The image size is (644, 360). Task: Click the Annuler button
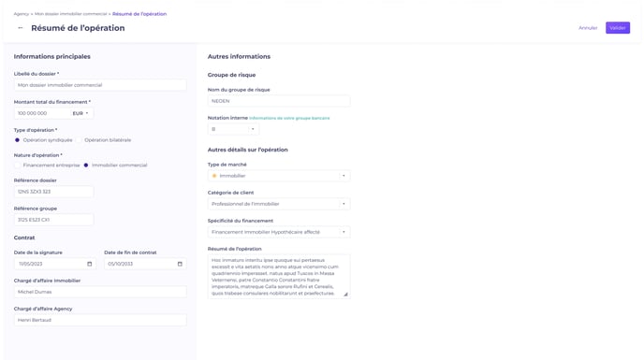pyautogui.click(x=588, y=28)
